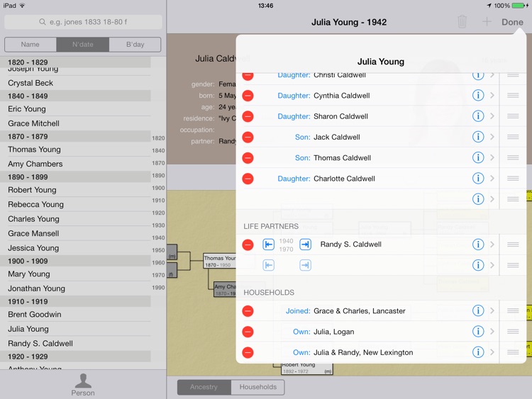Expand Grace & Charles, Lancaster chevron
532x399 pixels.
(x=492, y=310)
